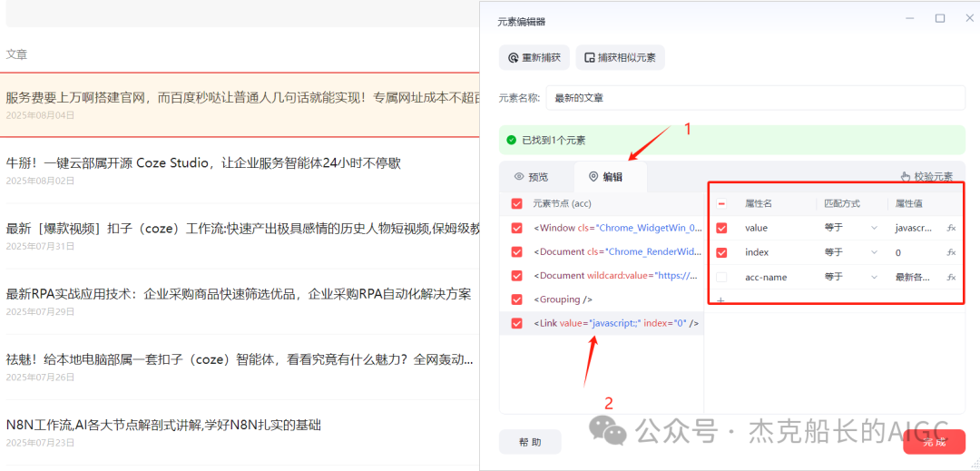The image size is (980, 471).
Task: Close the 元素编辑器 window
Action: coord(969,19)
